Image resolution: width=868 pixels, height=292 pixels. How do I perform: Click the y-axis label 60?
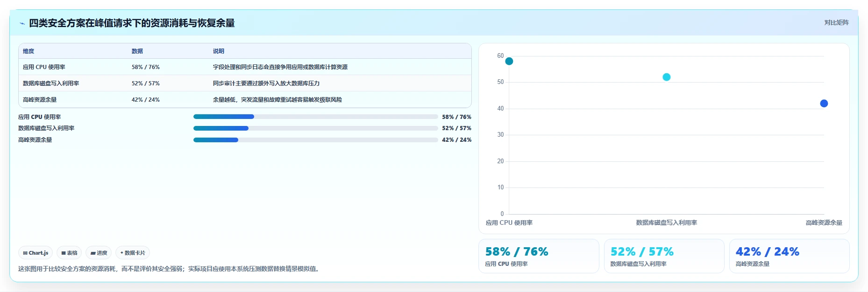click(x=500, y=56)
